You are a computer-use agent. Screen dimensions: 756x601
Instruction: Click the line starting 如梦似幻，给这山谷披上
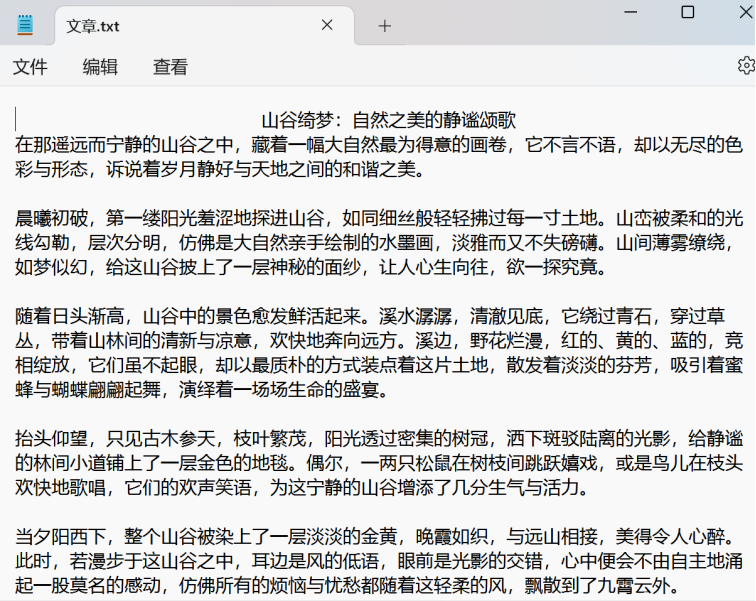click(x=311, y=267)
